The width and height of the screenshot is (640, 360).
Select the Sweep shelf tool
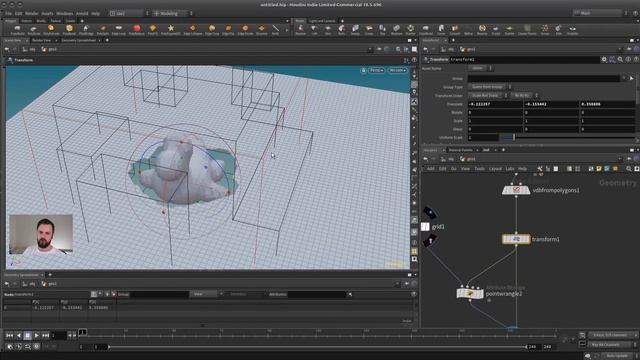point(356,30)
